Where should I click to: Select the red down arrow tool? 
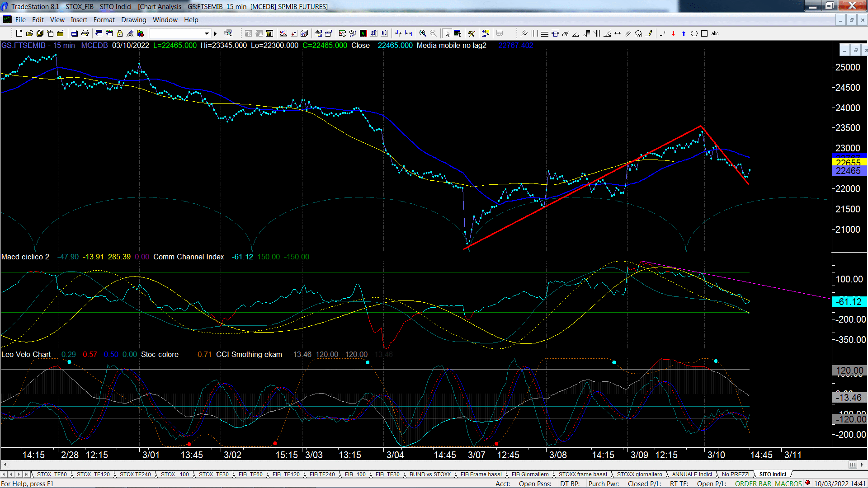pyautogui.click(x=673, y=33)
